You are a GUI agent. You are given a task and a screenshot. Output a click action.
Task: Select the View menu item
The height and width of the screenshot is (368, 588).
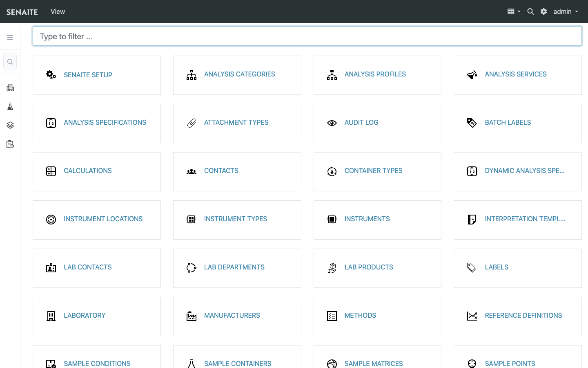(x=58, y=11)
